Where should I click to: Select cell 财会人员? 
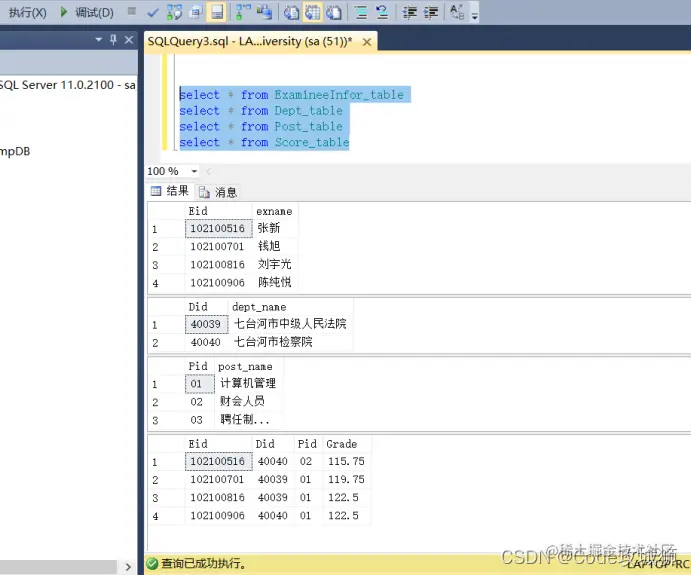click(249, 402)
